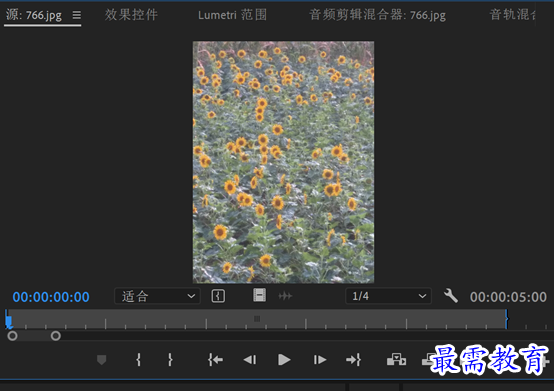554x391 pixels.
Task: Open the 音轨混合器 tab
Action: 512,15
